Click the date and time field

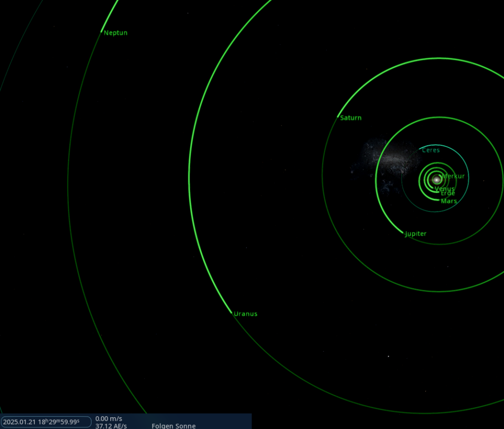tap(46, 422)
